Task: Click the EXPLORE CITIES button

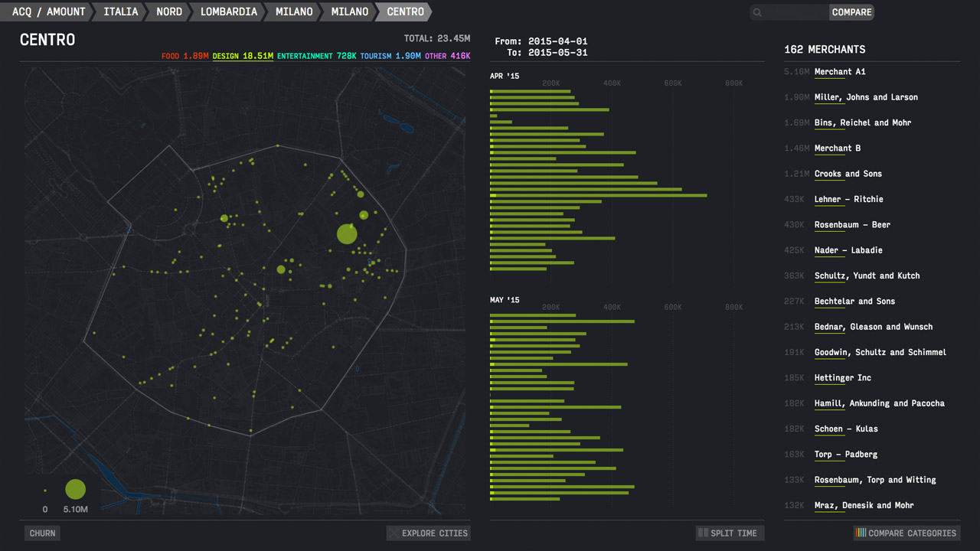Action: pos(428,533)
